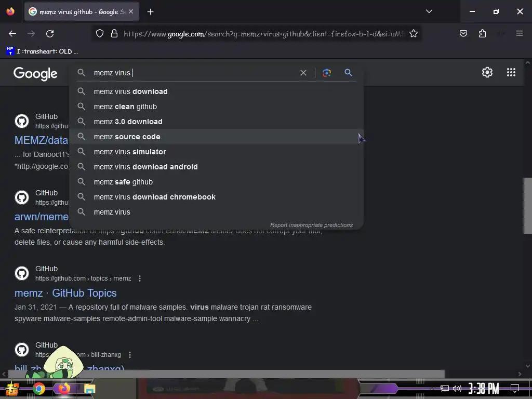This screenshot has height=399, width=532.
Task: Choose suggestion memz source code
Action: click(216, 137)
